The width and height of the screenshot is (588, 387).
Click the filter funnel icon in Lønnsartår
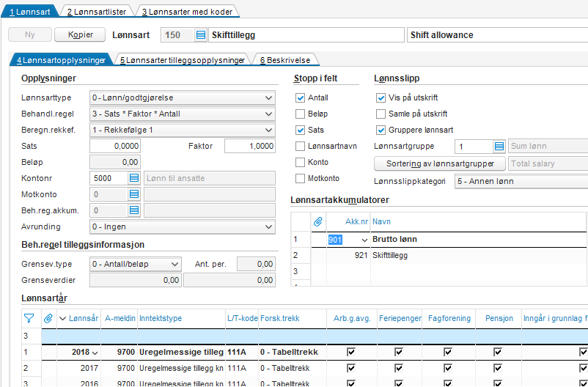click(29, 318)
